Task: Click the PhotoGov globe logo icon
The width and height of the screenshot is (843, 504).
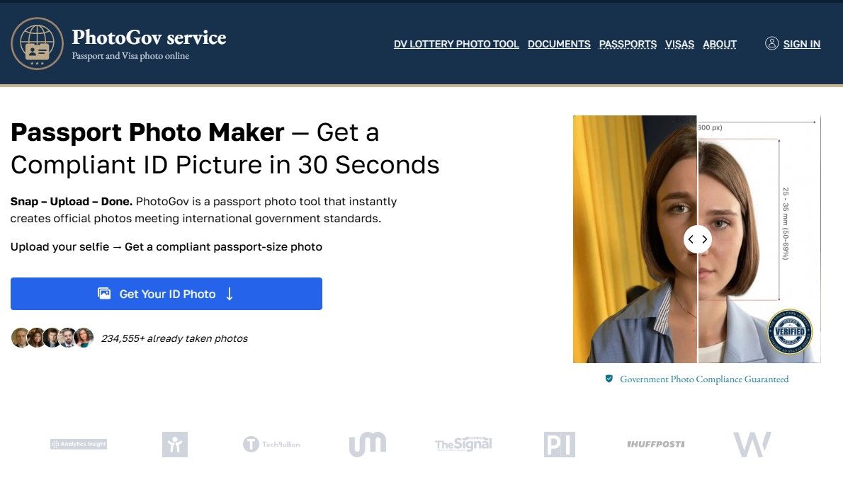Action: [37, 44]
